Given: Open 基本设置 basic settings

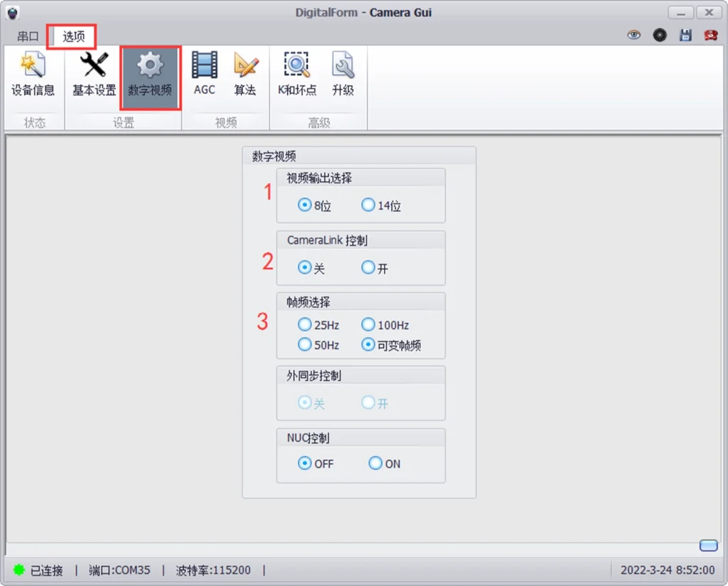Looking at the screenshot, I should [93, 75].
